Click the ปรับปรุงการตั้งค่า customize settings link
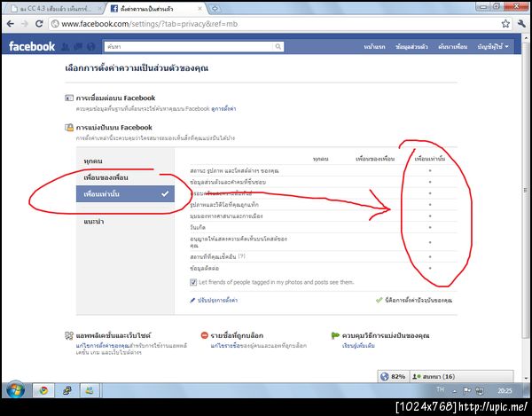 coord(217,301)
